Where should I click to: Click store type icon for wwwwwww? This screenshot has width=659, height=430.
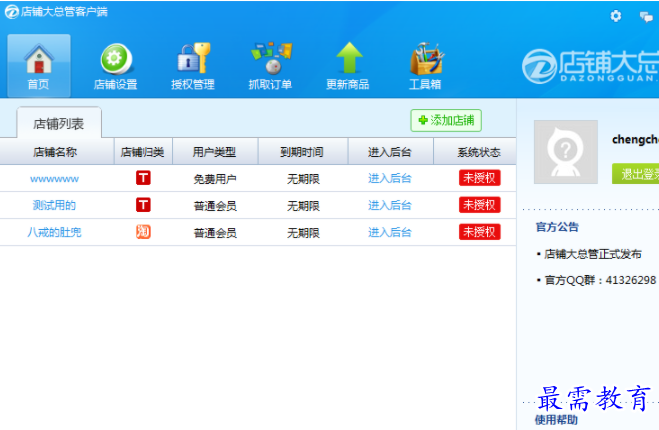(143, 178)
